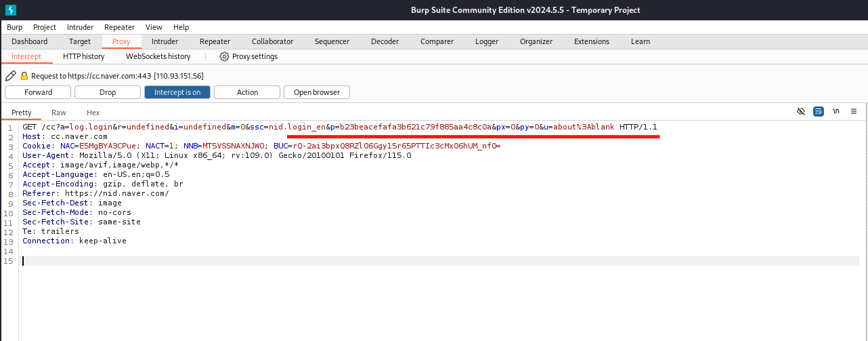Forward the intercepted request
The image size is (868, 341).
[38, 92]
